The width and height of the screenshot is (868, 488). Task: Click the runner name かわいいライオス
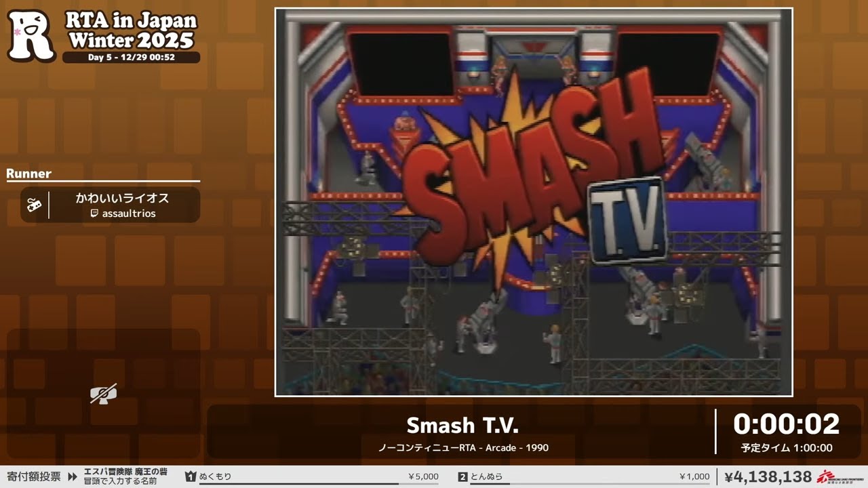(x=122, y=199)
